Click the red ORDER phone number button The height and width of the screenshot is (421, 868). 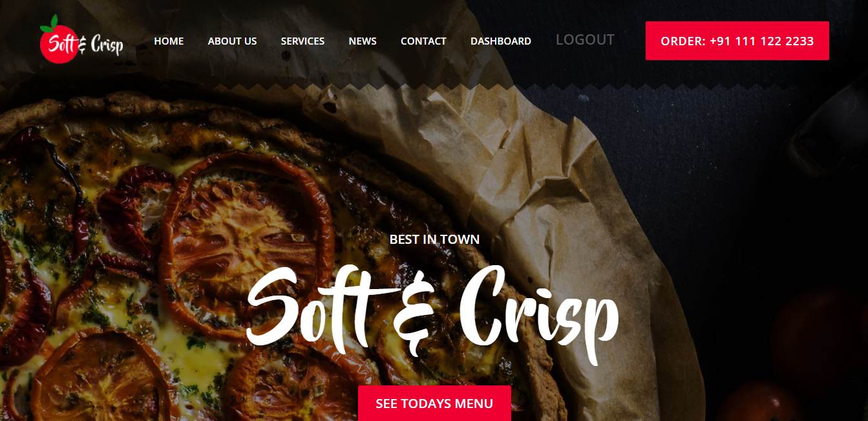click(737, 41)
